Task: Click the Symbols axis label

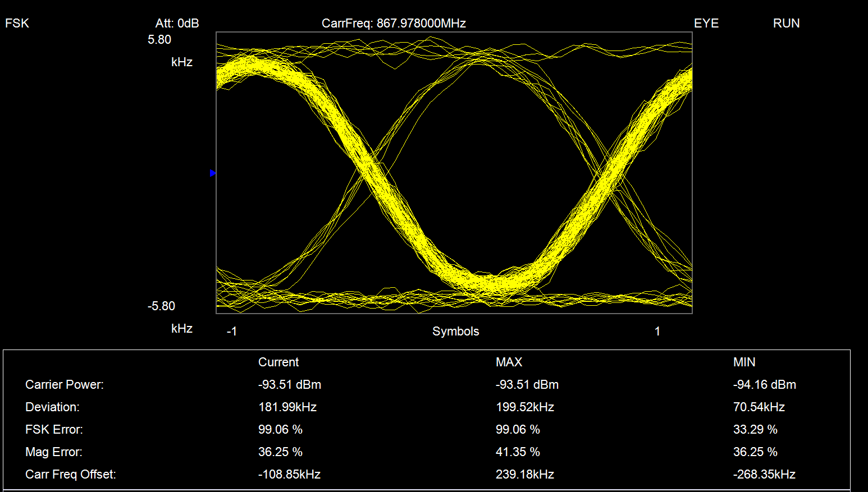Action: pos(455,332)
